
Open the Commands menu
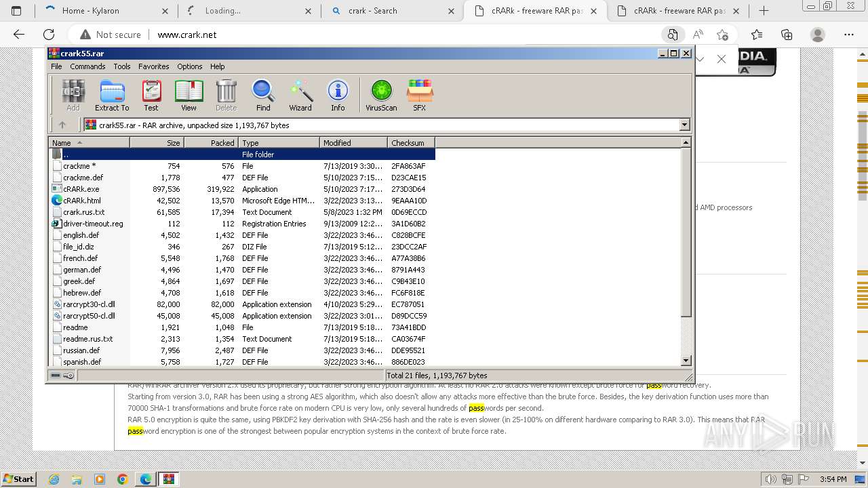coord(87,66)
